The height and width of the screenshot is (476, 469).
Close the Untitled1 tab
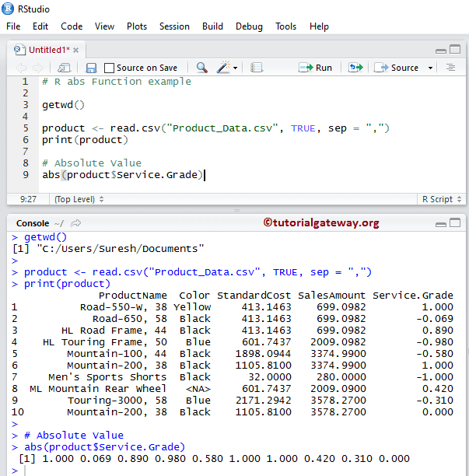pos(76,50)
